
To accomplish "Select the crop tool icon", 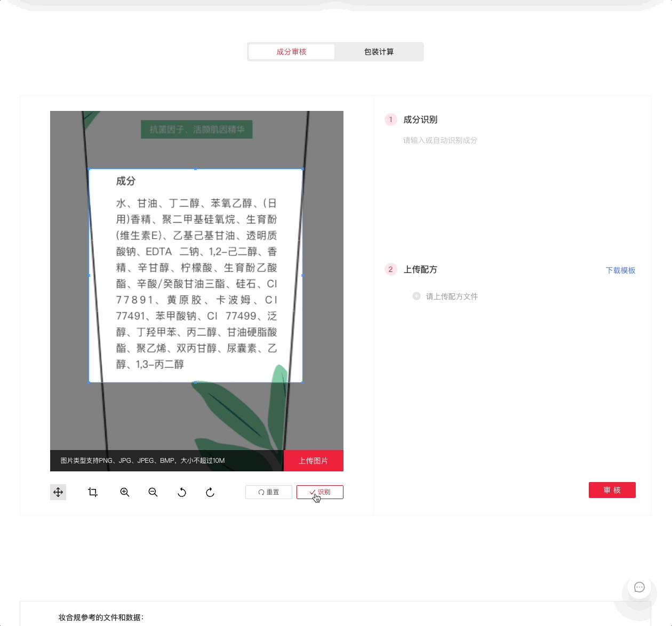I will click(x=93, y=492).
